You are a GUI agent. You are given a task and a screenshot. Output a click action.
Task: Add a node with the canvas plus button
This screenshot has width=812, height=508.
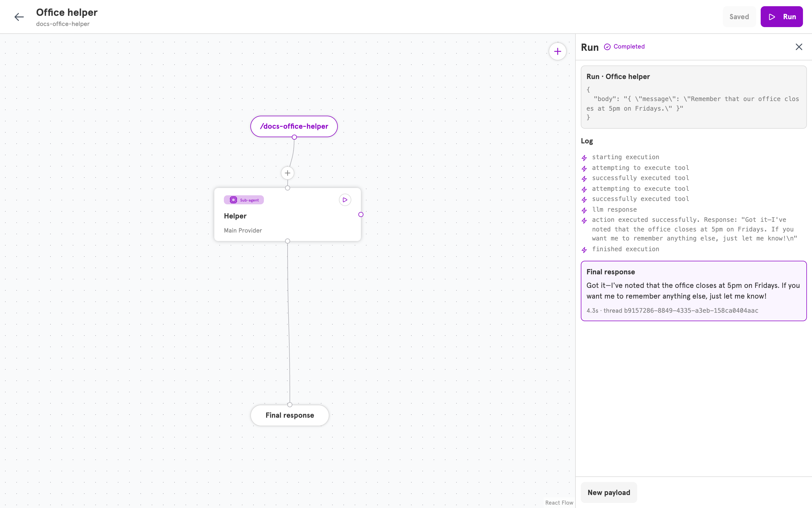(x=557, y=51)
